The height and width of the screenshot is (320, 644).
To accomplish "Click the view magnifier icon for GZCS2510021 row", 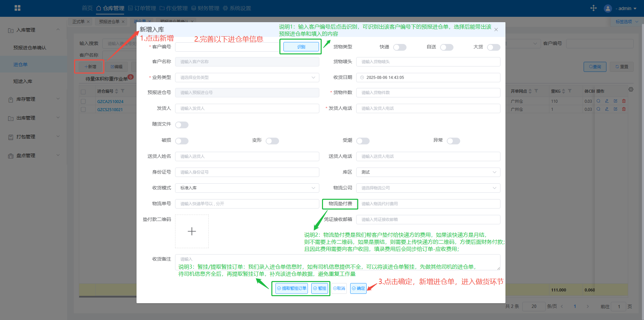I will [598, 109].
